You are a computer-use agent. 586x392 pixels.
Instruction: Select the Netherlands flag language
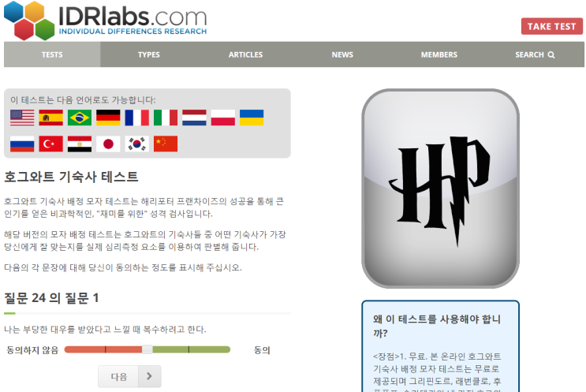(194, 118)
